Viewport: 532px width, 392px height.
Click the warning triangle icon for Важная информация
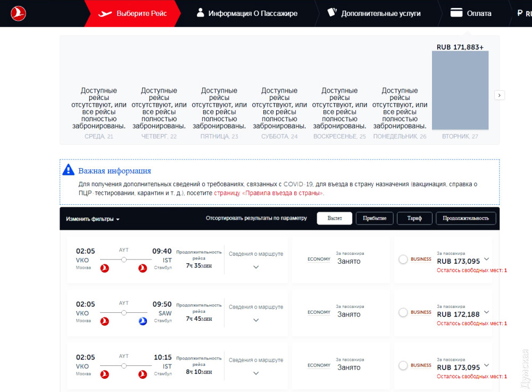tap(69, 170)
